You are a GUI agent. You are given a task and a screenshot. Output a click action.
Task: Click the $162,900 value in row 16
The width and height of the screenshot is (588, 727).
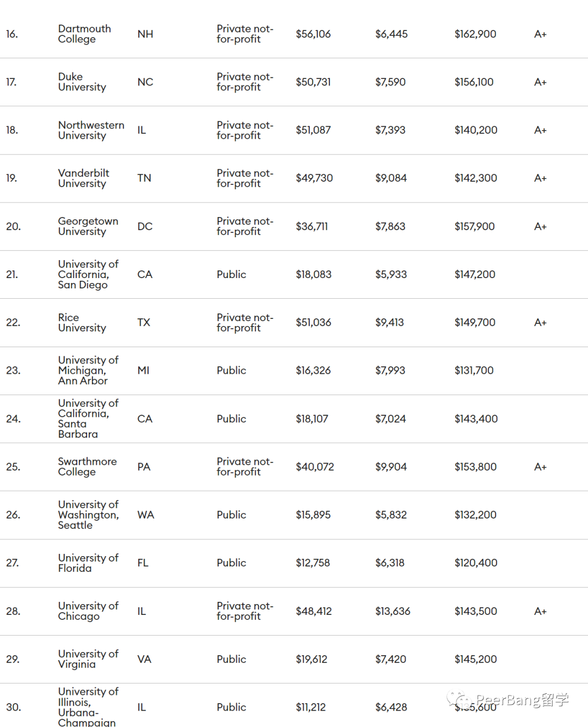pos(475,34)
